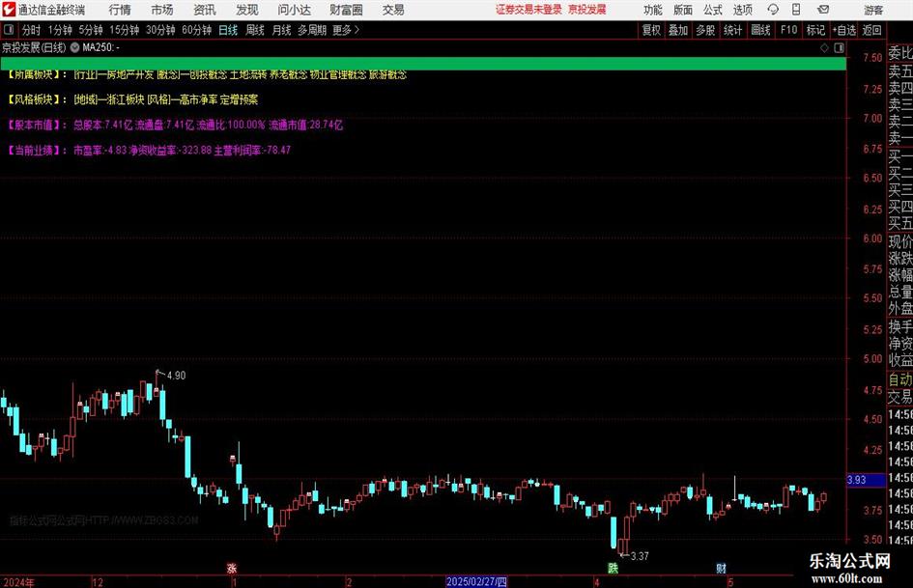The height and width of the screenshot is (588, 913).
Task: Toggle the right panel icon above chart
Action: tap(839, 48)
